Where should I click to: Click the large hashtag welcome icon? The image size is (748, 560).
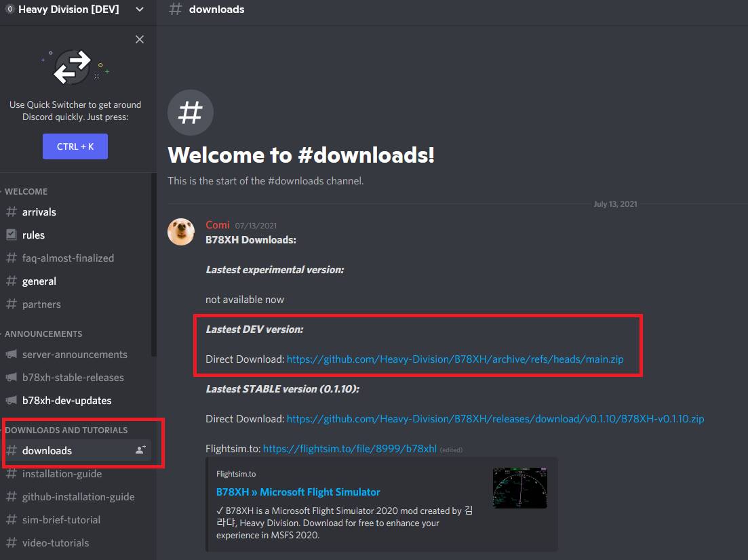191,113
